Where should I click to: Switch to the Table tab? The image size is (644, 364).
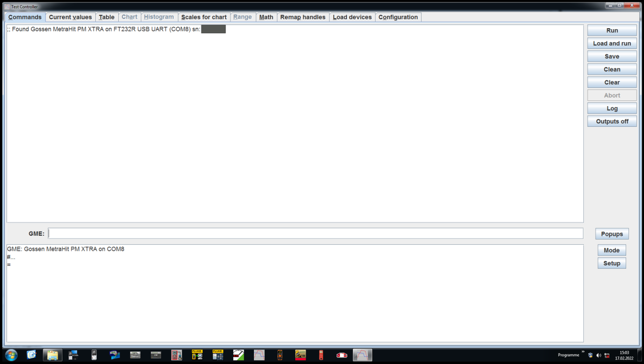click(107, 17)
